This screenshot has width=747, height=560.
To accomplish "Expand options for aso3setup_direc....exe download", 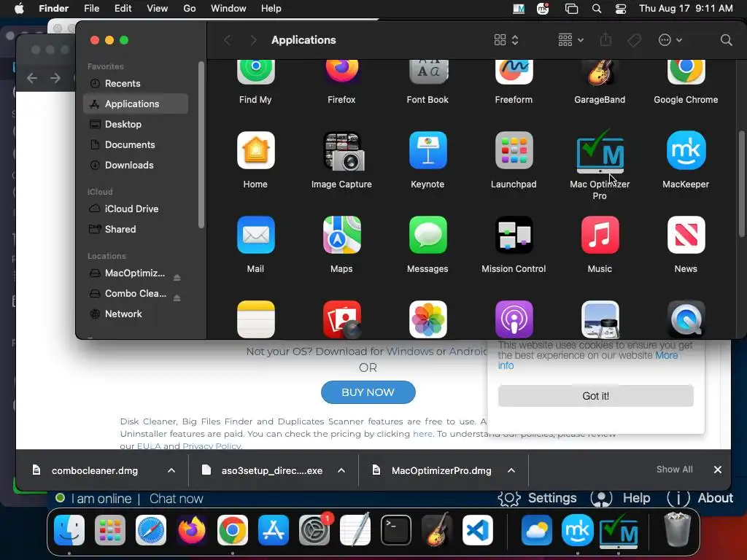I will (341, 470).
